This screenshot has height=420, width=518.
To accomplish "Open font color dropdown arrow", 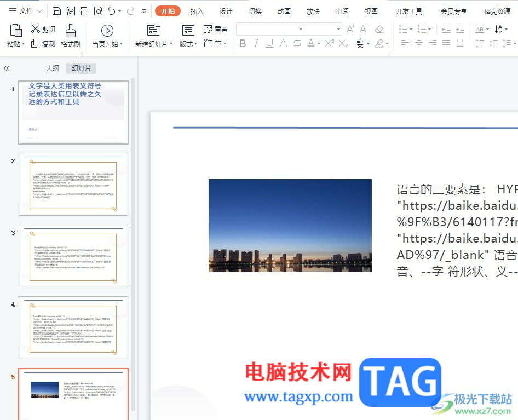I will tap(319, 44).
